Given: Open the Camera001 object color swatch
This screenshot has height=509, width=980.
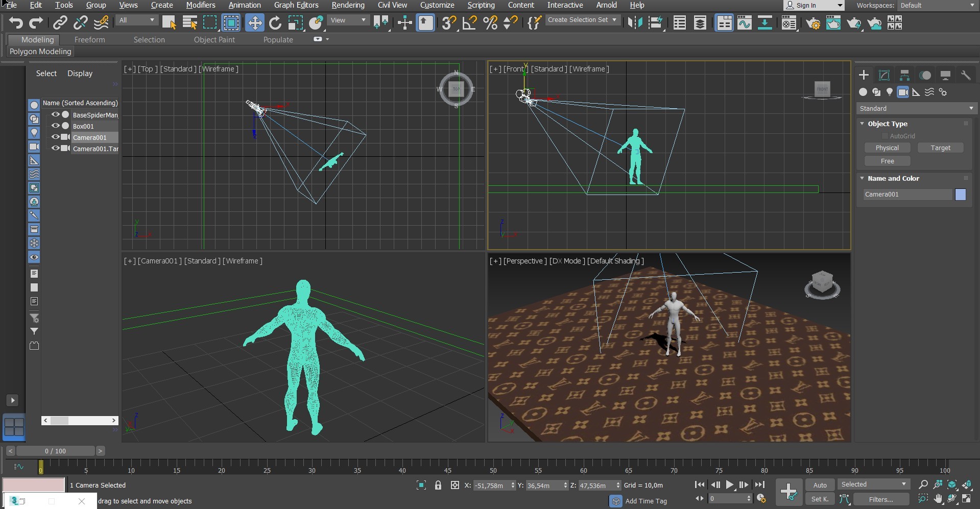Looking at the screenshot, I should click(x=960, y=194).
